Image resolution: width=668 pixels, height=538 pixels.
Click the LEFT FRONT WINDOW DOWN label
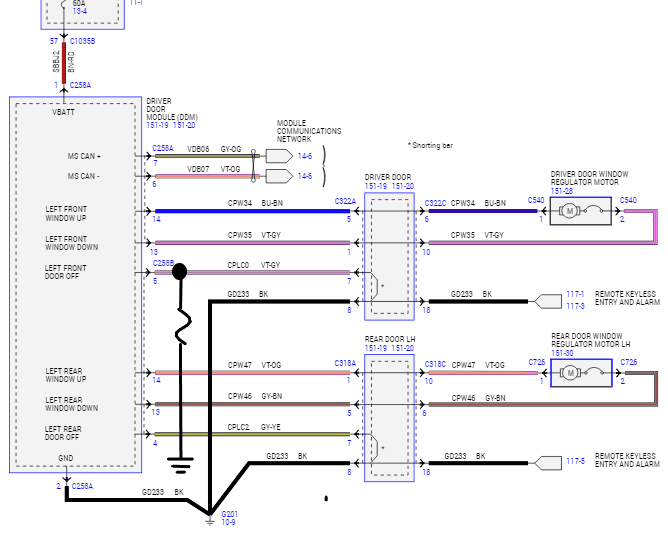pos(72,243)
